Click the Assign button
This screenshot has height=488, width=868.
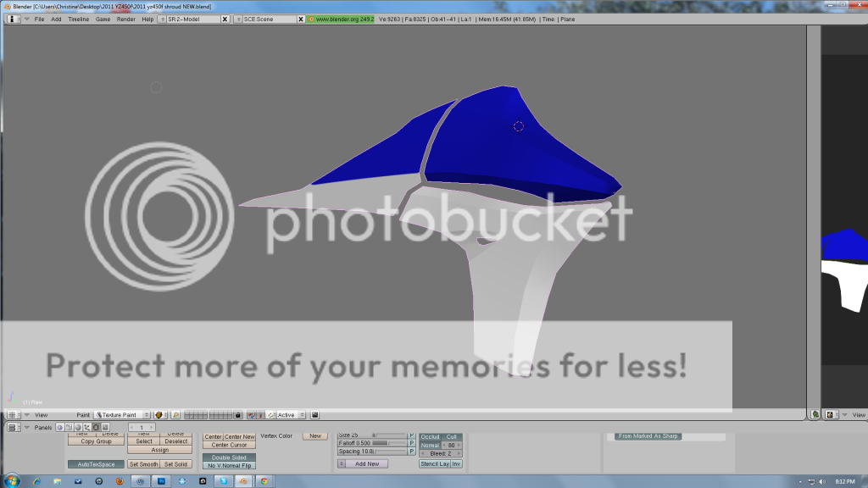point(160,451)
